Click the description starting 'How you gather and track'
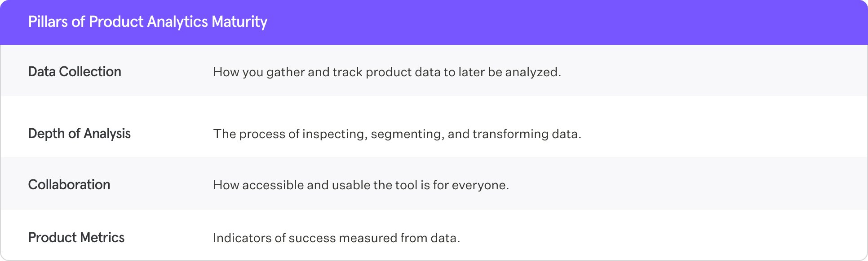868x261 pixels. click(x=387, y=72)
